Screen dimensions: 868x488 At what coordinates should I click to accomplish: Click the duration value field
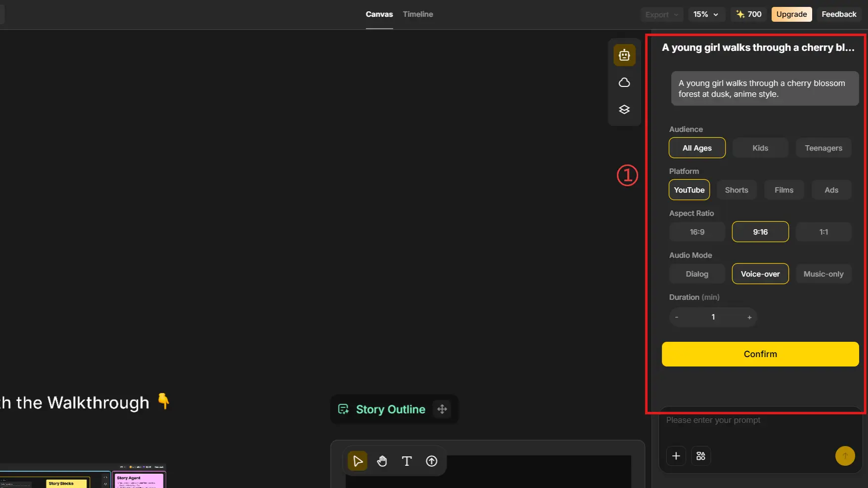(713, 317)
